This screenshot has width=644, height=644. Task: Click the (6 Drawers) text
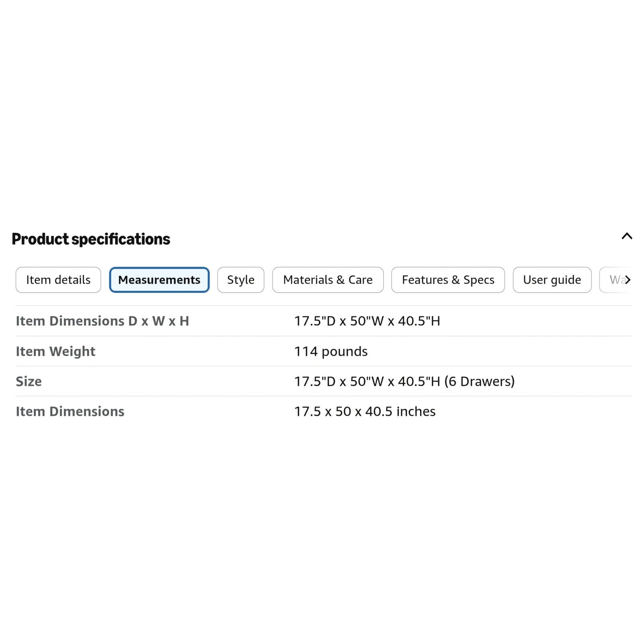tap(479, 381)
